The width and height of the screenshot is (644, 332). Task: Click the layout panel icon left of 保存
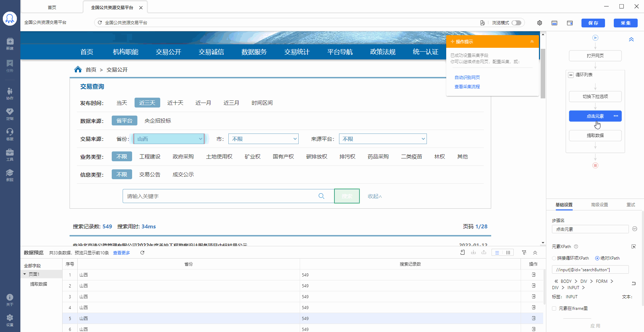tap(554, 23)
